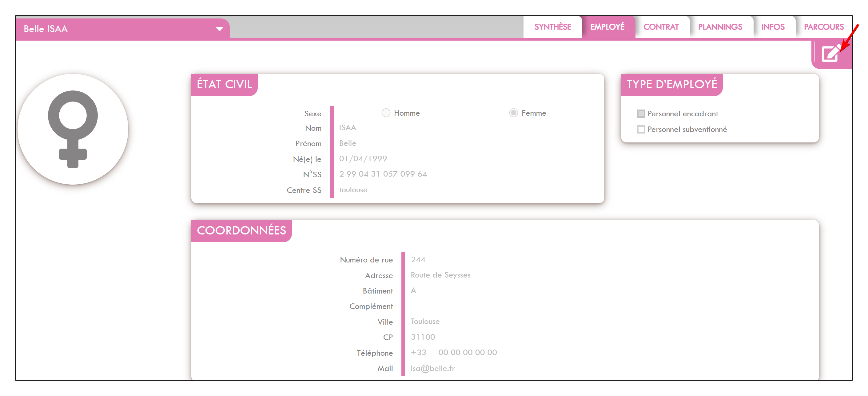Click the Numéro de rue label
The height and width of the screenshot is (396, 868).
click(x=366, y=260)
